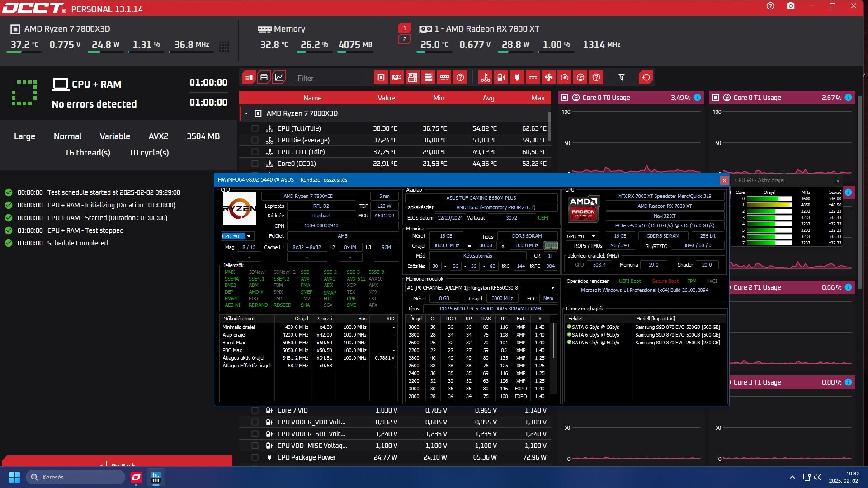Open the CPU core grid icon in header
This screenshot has width=868, height=488.
click(x=224, y=46)
